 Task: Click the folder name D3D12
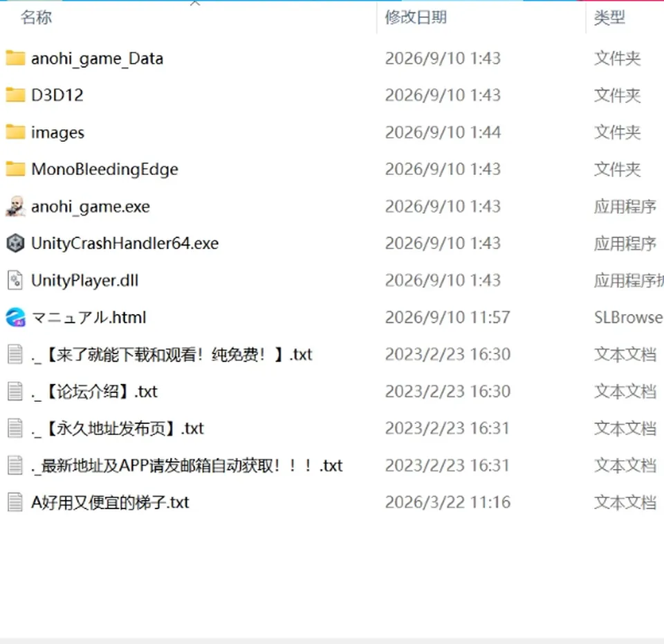(x=57, y=95)
